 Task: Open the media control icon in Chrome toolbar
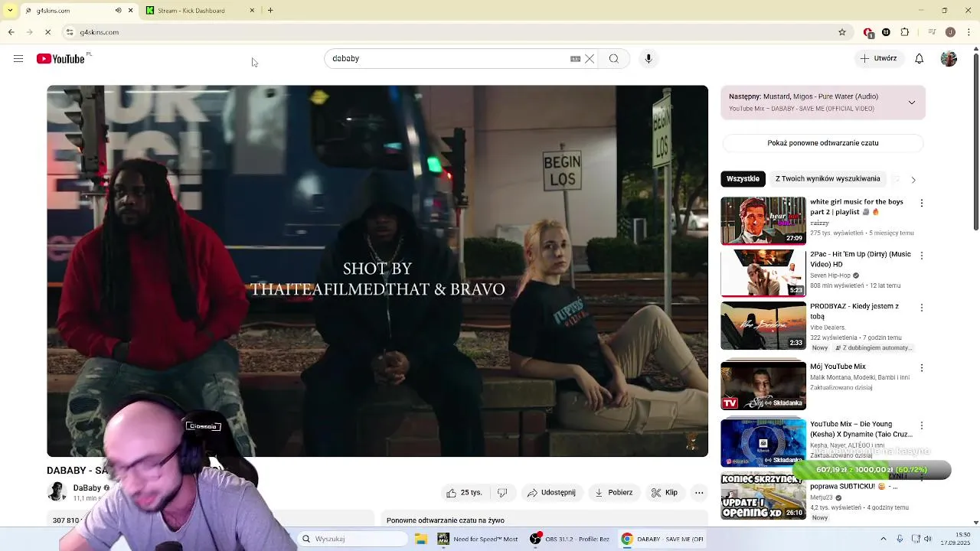click(932, 32)
